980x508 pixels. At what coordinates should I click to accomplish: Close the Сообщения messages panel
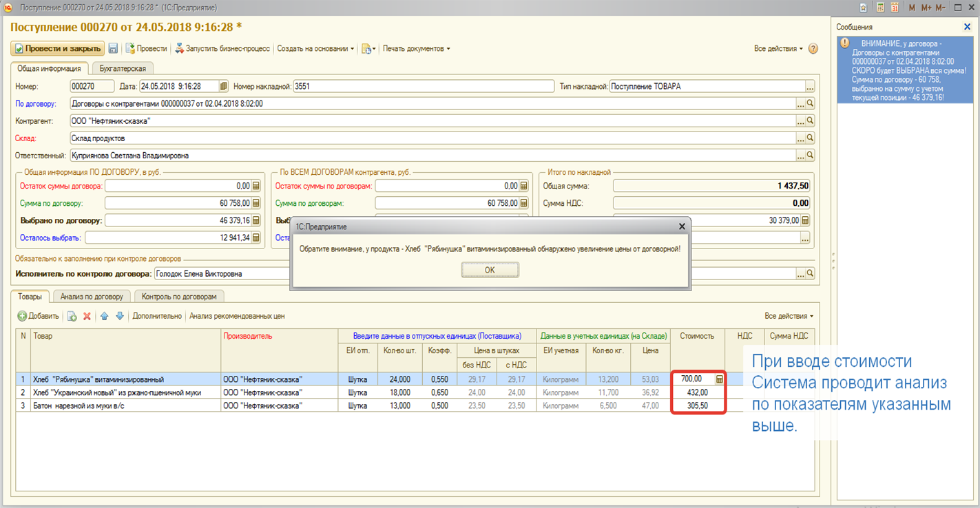(x=967, y=27)
